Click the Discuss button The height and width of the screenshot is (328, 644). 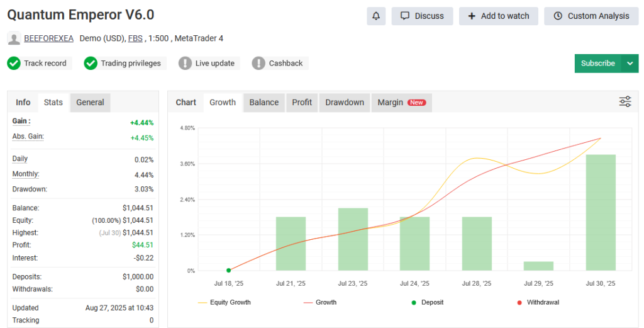422,16
